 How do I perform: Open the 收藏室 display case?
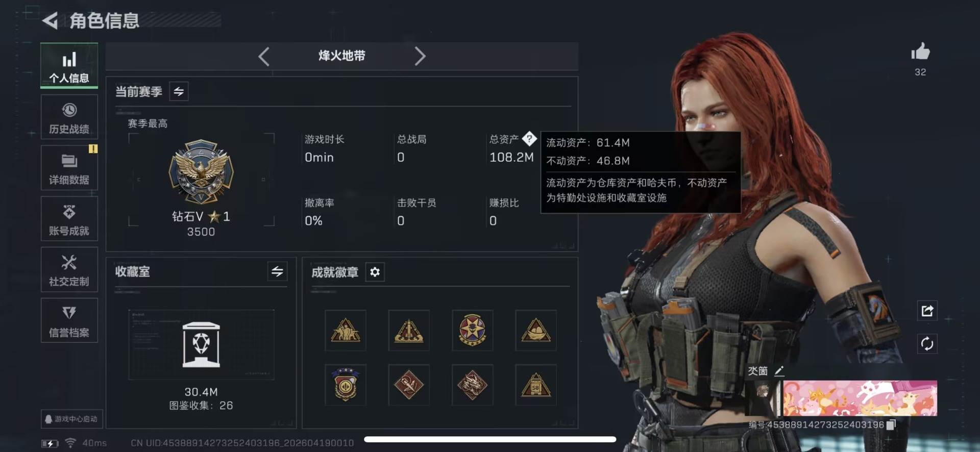[x=201, y=345]
